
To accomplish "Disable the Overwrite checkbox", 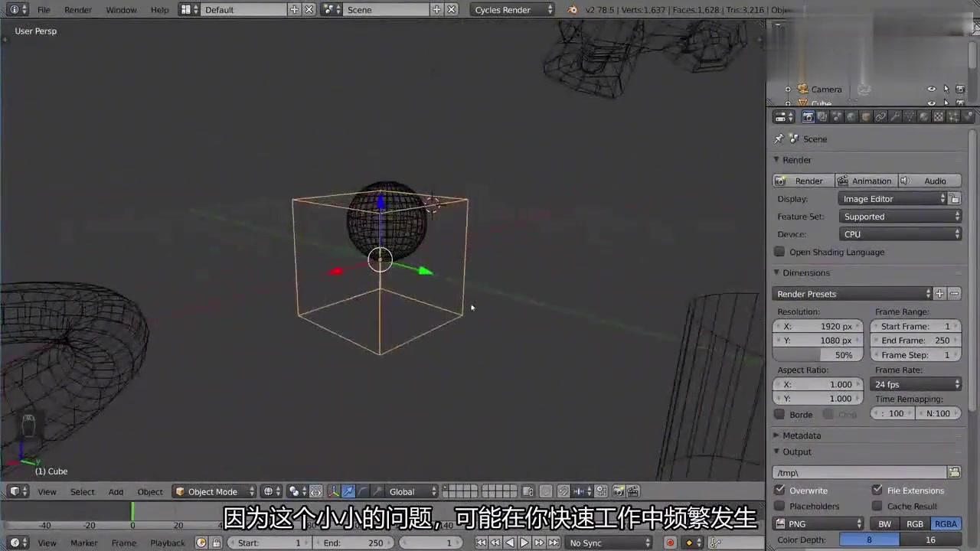I will (x=779, y=490).
